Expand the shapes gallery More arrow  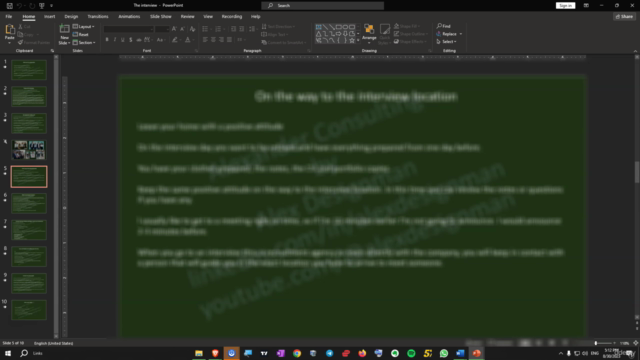pyautogui.click(x=358, y=40)
